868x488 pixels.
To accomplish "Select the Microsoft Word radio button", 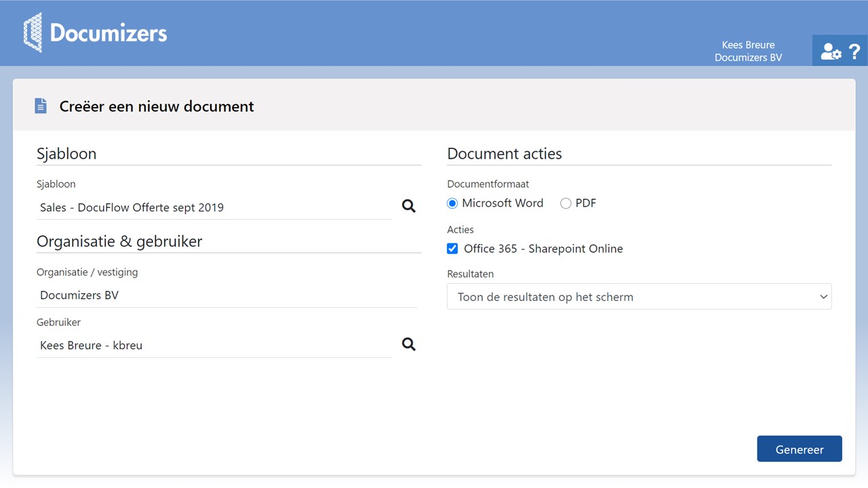I will (x=453, y=203).
